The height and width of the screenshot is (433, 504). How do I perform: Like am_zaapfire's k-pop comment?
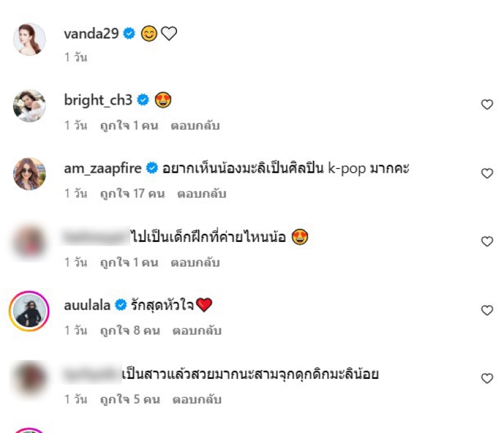[x=487, y=173]
